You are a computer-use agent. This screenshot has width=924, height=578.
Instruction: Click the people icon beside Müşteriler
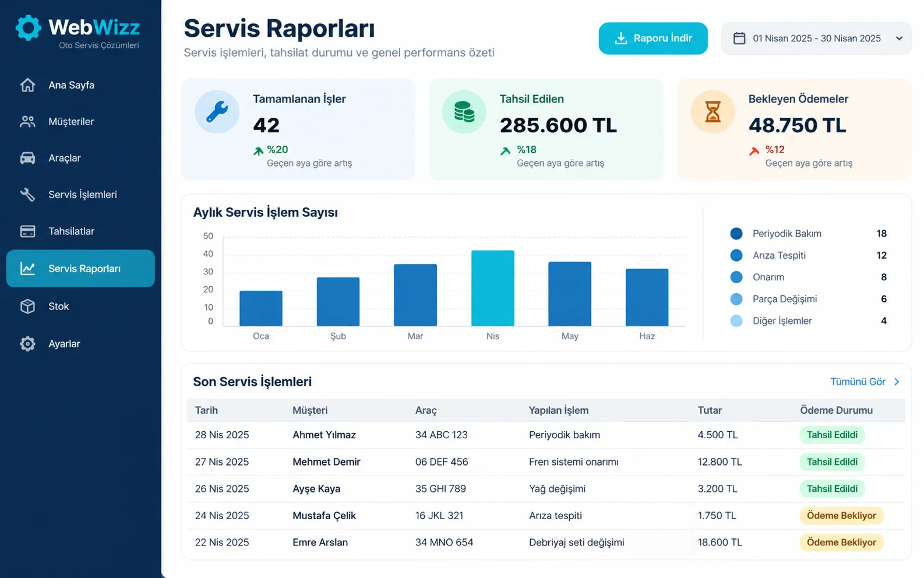(x=27, y=122)
